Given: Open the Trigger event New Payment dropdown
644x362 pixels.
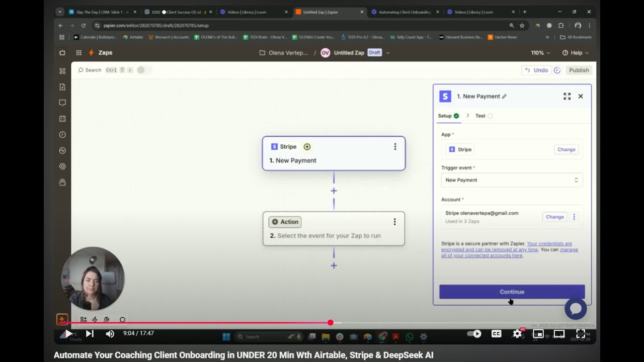Looking at the screenshot, I should 512,180.
